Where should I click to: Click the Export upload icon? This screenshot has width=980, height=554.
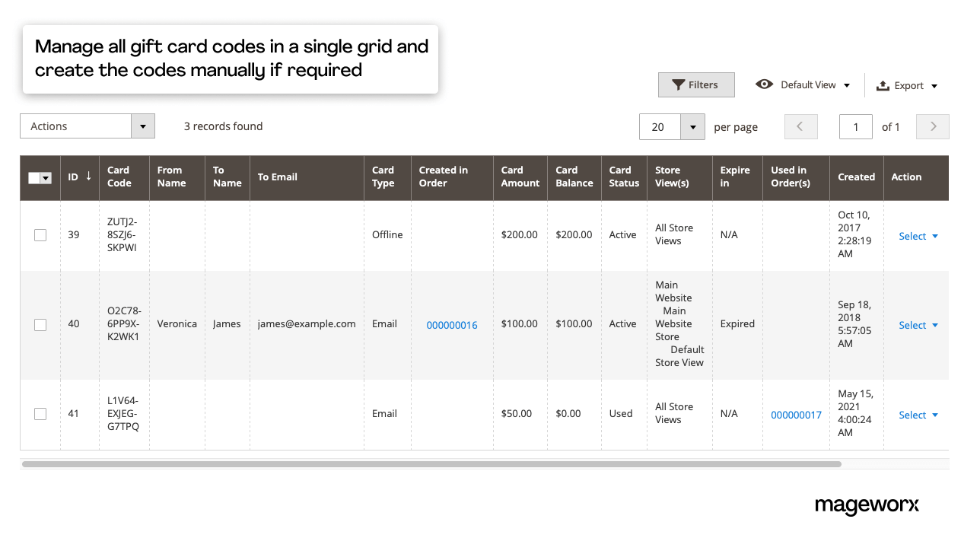click(883, 86)
